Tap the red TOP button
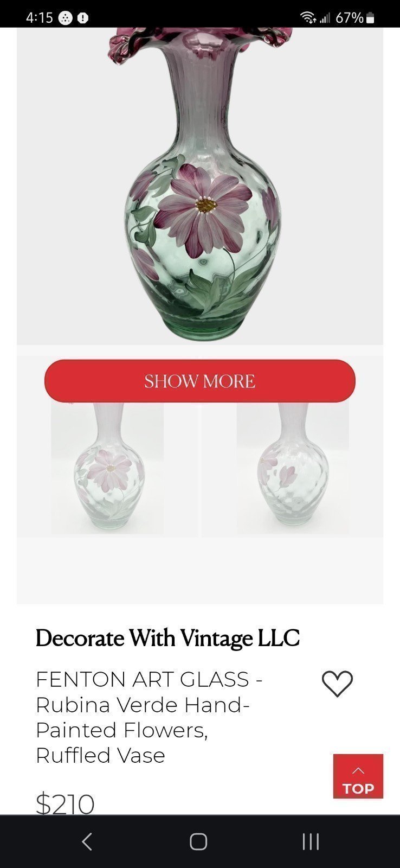Viewport: 400px width, 868px height. tap(358, 776)
